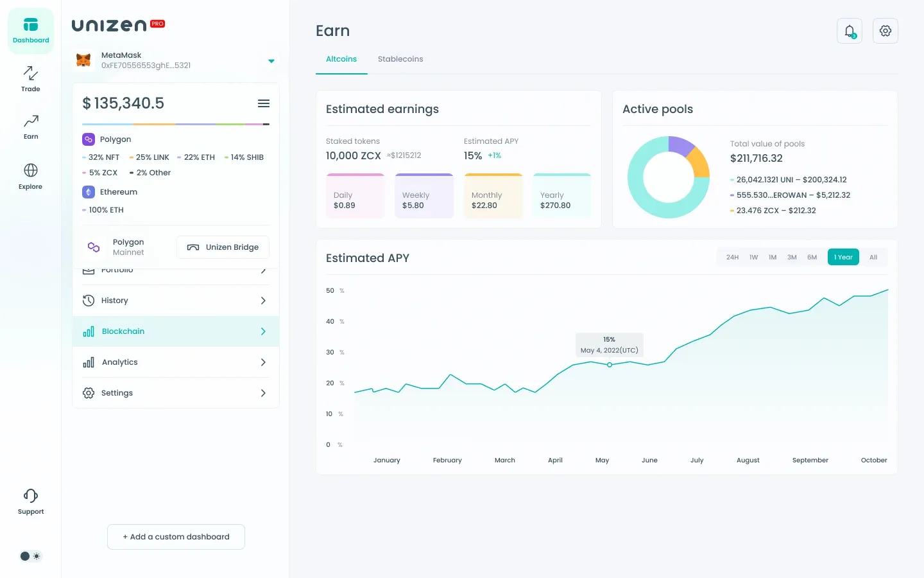Click the May 4 data point on chart
This screenshot has height=578, width=924.
coord(610,365)
